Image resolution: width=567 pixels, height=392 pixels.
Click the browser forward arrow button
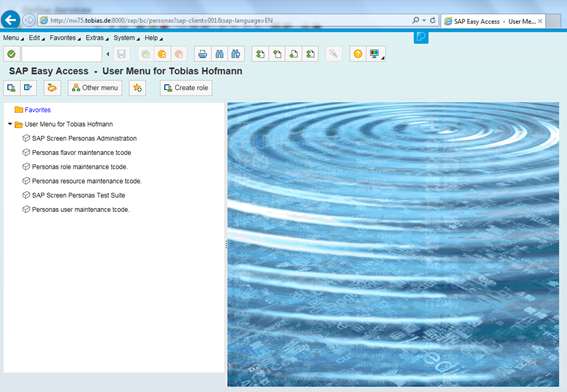(x=29, y=20)
